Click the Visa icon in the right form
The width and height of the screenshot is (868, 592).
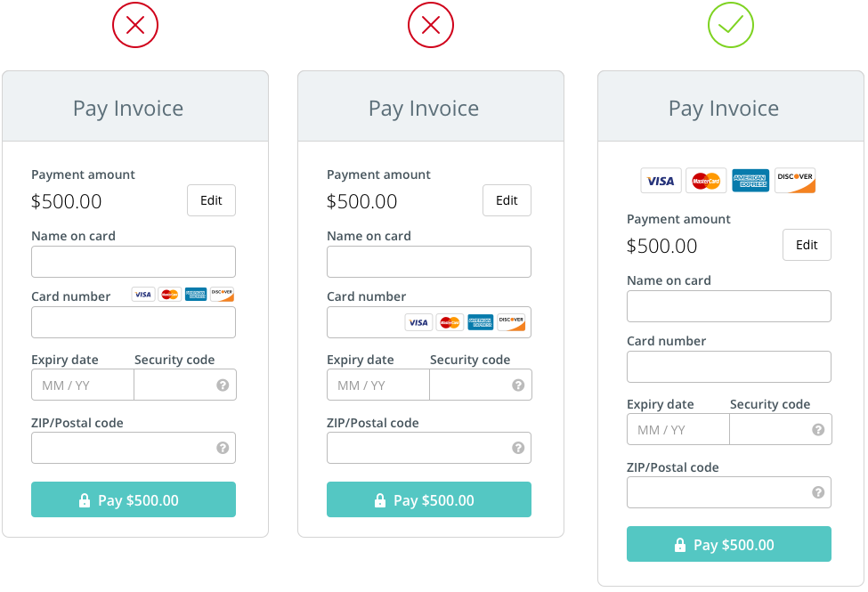pyautogui.click(x=661, y=181)
